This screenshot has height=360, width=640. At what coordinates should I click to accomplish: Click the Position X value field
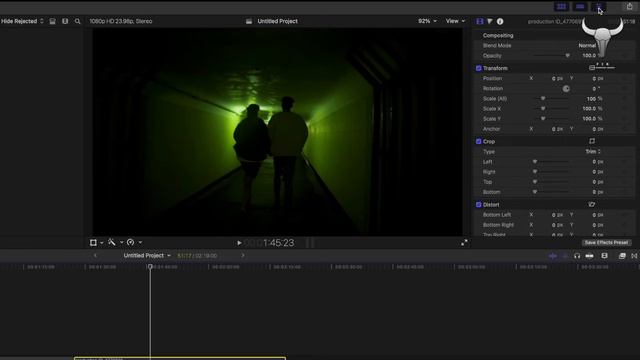(557, 78)
